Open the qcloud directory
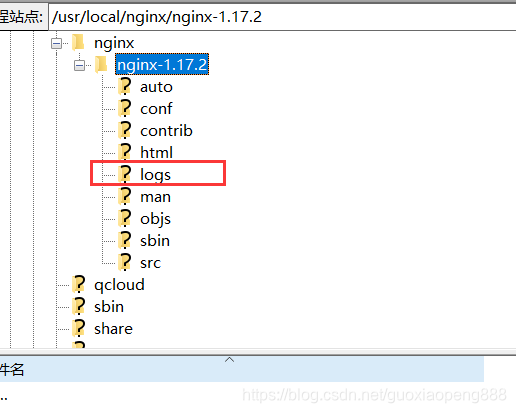This screenshot has width=516, height=413. point(119,285)
